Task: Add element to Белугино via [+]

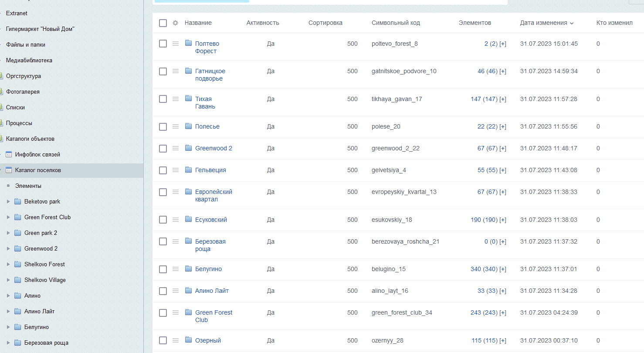Action: point(503,269)
